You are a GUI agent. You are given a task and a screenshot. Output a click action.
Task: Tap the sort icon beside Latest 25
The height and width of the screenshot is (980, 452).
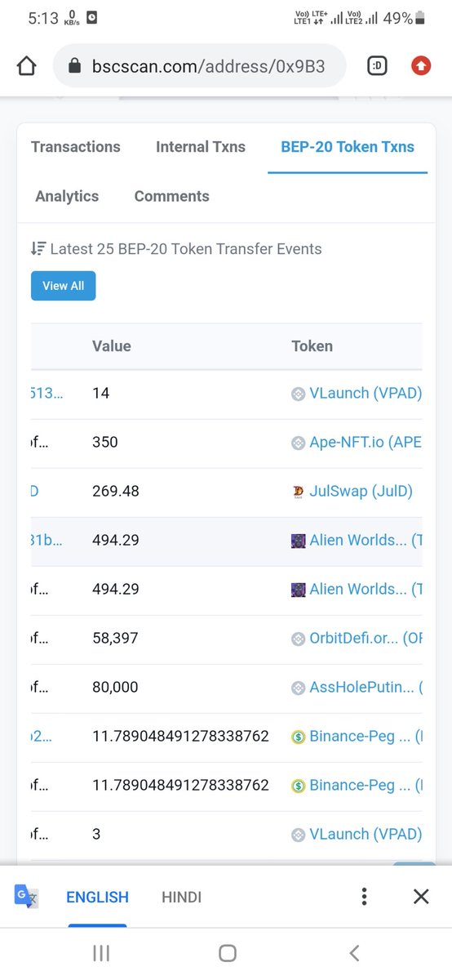(38, 248)
